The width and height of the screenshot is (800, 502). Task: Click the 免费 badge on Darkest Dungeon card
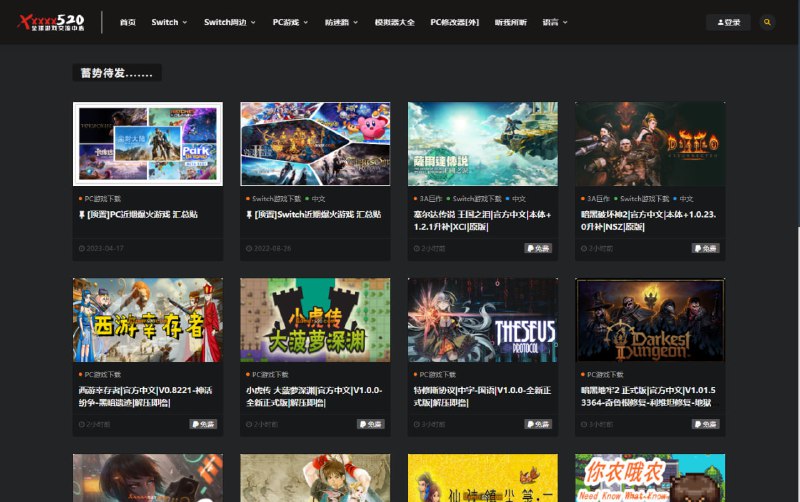click(705, 424)
